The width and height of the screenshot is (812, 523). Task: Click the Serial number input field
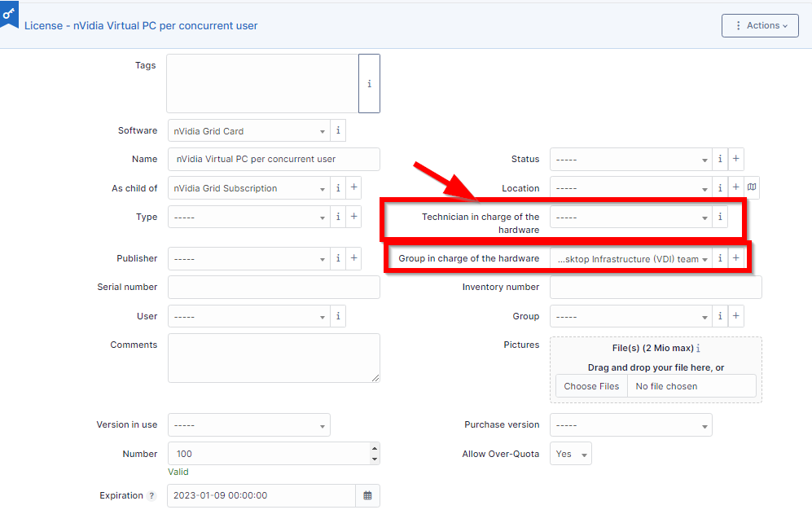[273, 287]
